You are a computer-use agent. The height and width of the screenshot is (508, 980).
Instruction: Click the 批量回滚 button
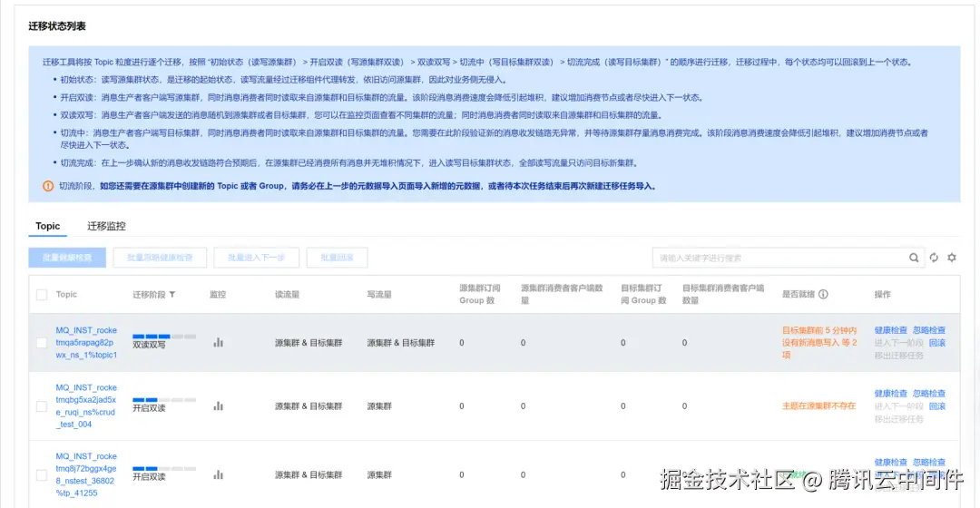tap(337, 258)
